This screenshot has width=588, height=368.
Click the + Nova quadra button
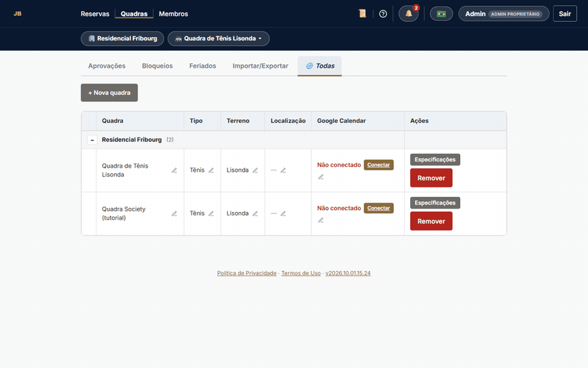[109, 92]
